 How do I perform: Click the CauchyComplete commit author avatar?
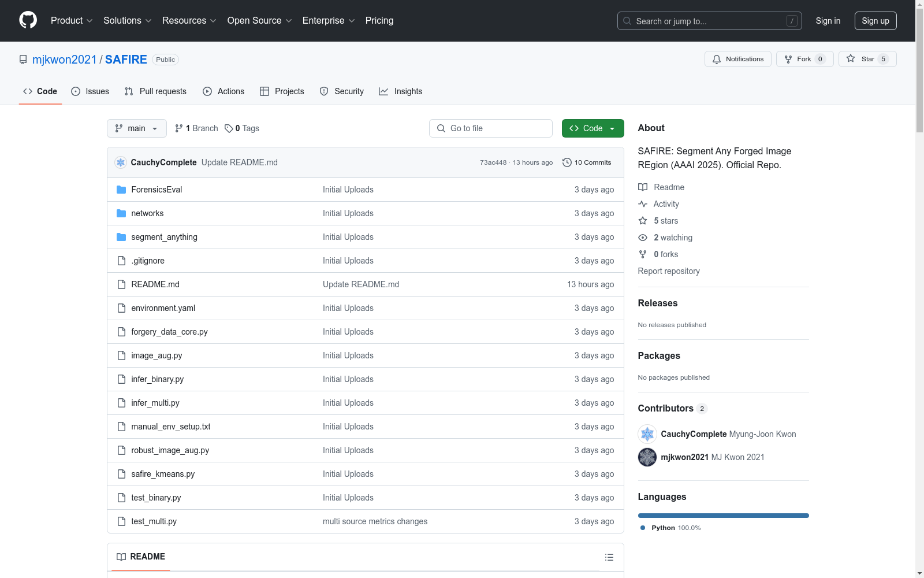121,162
